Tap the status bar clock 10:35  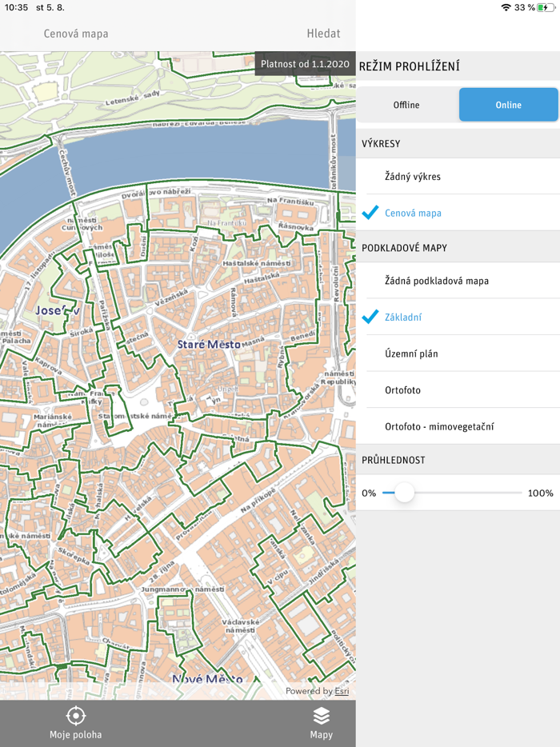coord(16,8)
